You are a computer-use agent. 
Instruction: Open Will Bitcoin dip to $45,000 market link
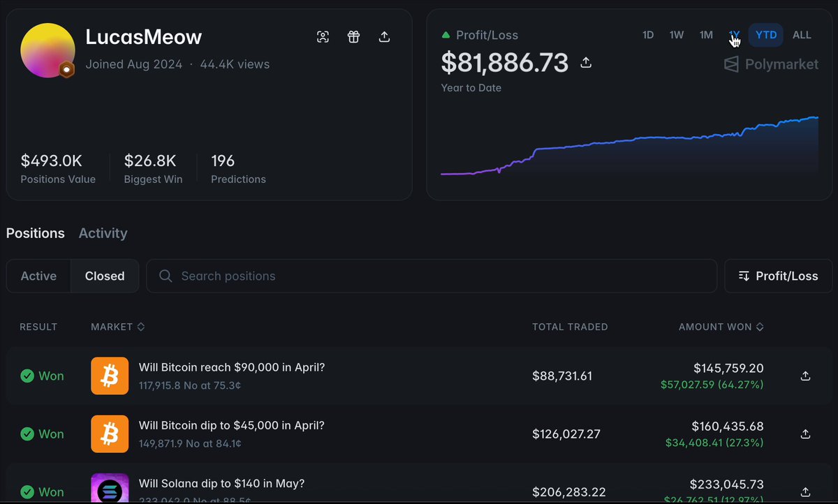[232, 425]
